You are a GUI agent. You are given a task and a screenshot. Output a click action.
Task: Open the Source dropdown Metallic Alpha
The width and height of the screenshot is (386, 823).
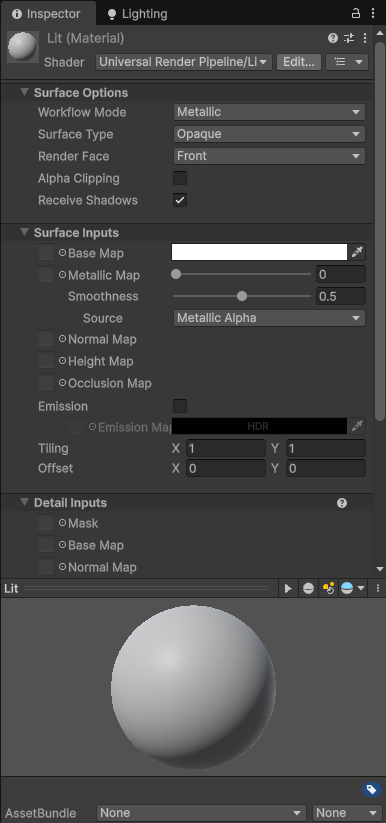tap(269, 318)
